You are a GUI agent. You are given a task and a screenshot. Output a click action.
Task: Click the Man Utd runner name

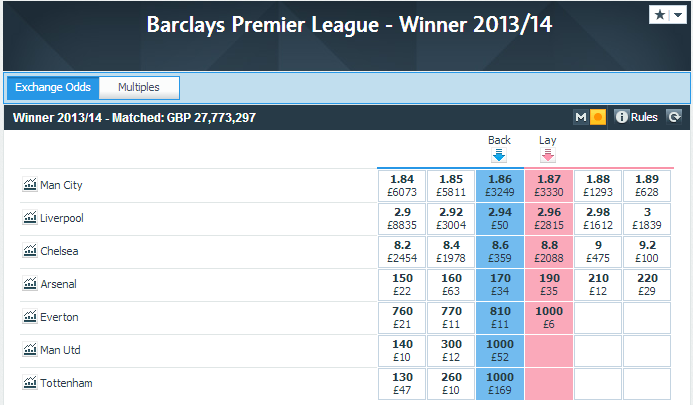(x=60, y=350)
